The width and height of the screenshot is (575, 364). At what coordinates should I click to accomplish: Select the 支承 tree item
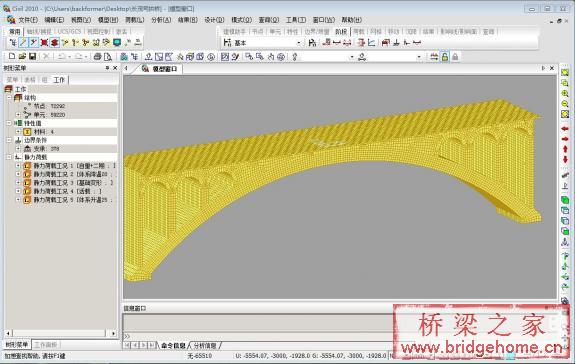[46, 149]
